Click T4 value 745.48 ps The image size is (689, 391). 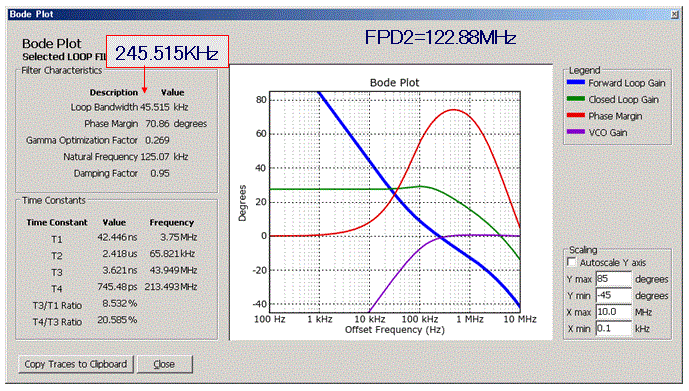pos(117,287)
